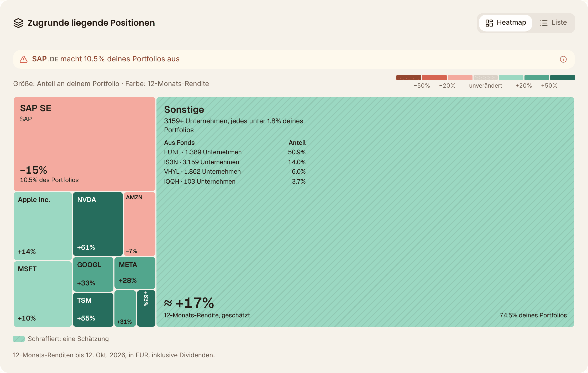Open the SAP SE heatmap tile

85,144
